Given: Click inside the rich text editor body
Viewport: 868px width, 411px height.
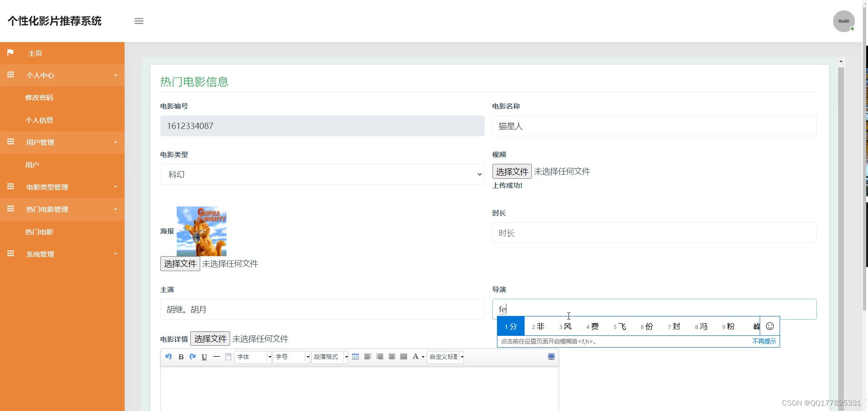Looking at the screenshot, I should [x=359, y=388].
